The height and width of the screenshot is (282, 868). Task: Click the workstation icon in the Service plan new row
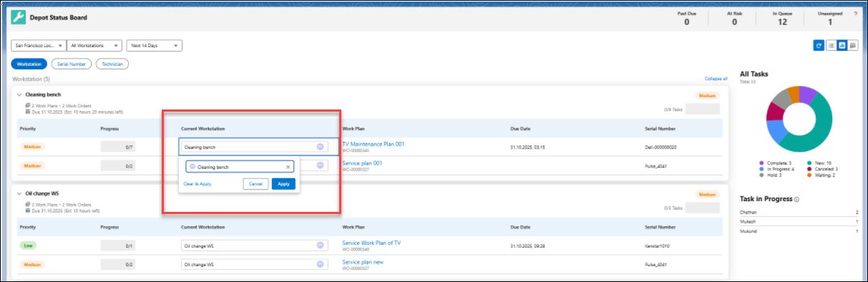320,264
